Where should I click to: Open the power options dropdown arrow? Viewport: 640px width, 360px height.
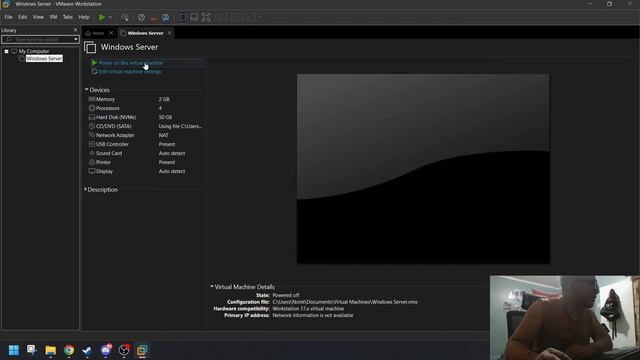(x=110, y=17)
